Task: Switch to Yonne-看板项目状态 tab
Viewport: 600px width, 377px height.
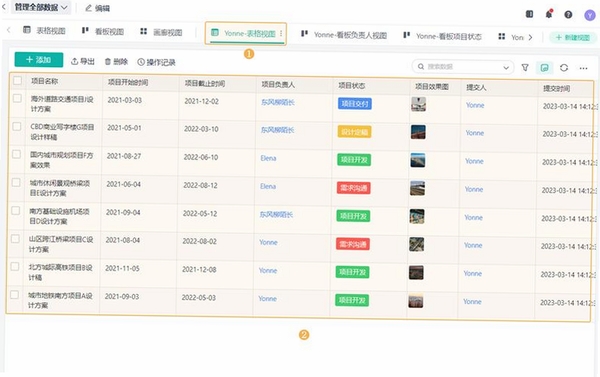Action: click(x=443, y=36)
